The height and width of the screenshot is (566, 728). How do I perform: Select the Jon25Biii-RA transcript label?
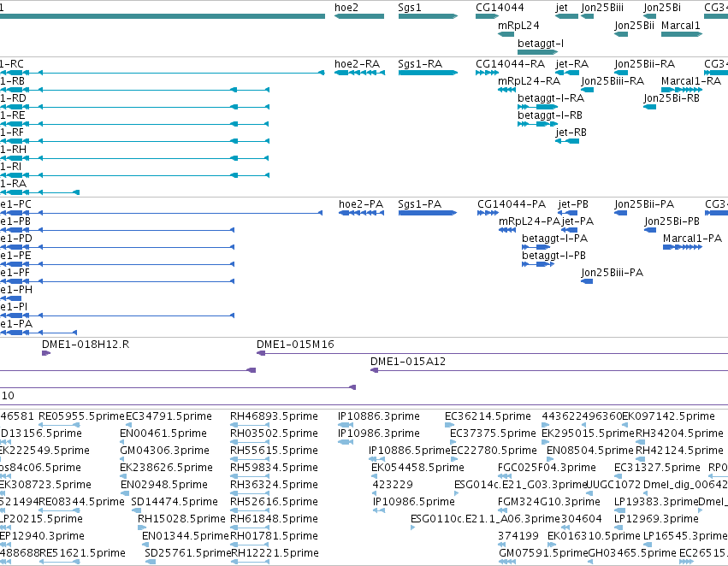click(613, 80)
